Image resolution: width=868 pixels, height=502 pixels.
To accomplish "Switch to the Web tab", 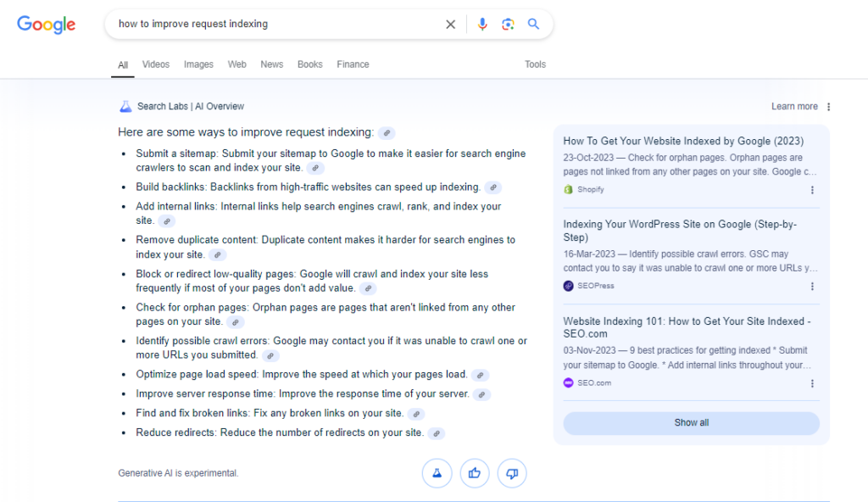I will (x=237, y=64).
